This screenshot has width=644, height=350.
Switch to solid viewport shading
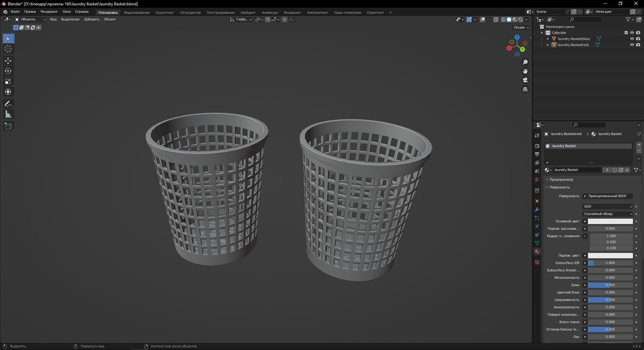click(509, 19)
